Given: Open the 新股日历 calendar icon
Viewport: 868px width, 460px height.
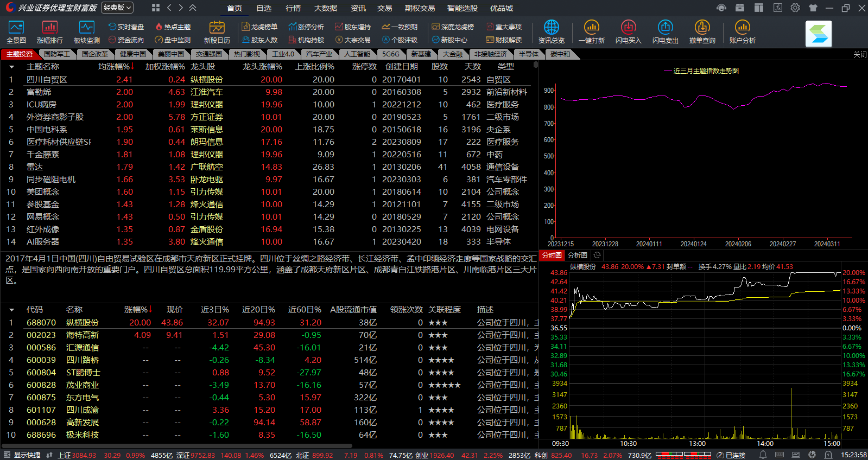Looking at the screenshot, I should pyautogui.click(x=217, y=32).
